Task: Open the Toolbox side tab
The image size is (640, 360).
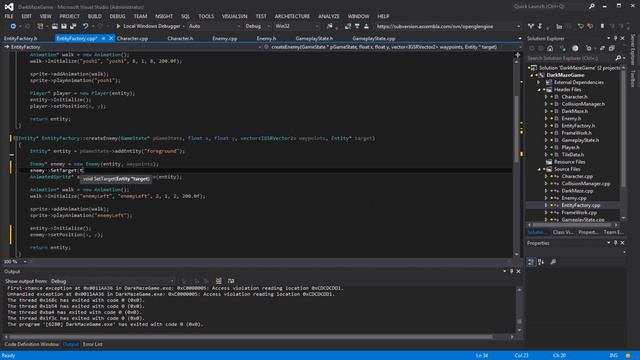Action: [x=633, y=78]
